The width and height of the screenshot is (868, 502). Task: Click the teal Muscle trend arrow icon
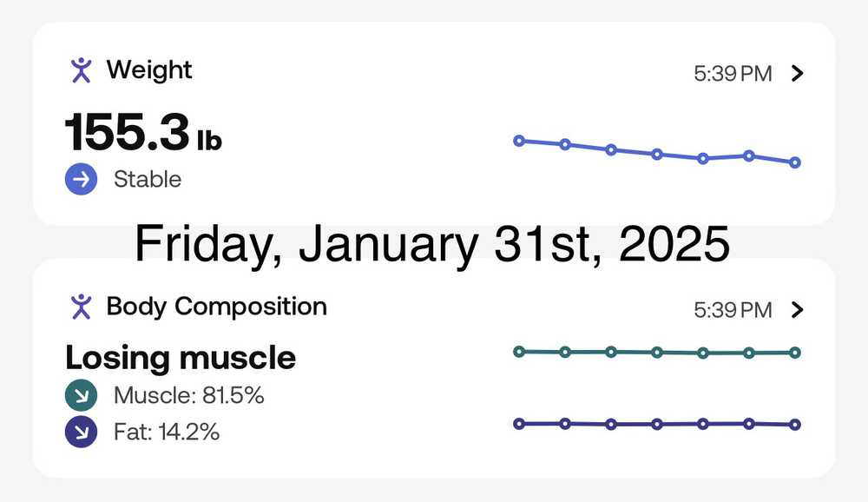(81, 396)
